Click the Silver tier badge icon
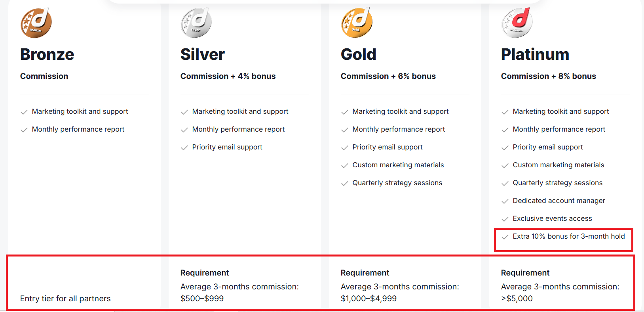 [196, 23]
